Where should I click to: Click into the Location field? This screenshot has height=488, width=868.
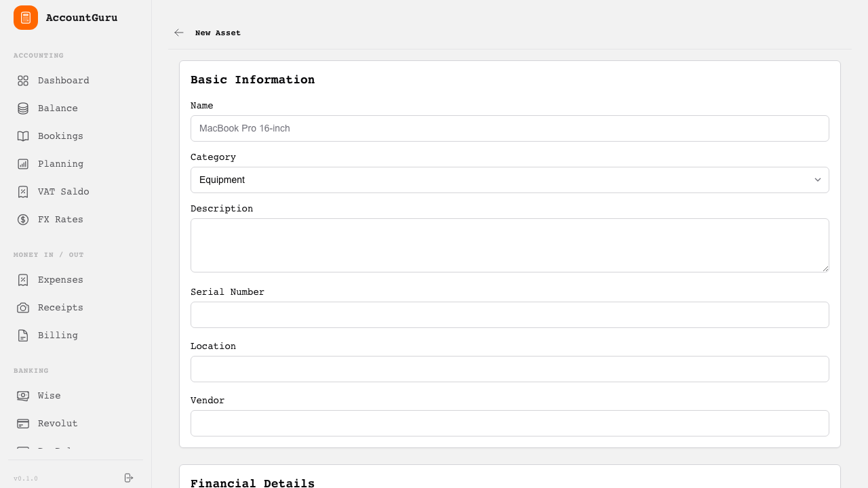click(509, 369)
